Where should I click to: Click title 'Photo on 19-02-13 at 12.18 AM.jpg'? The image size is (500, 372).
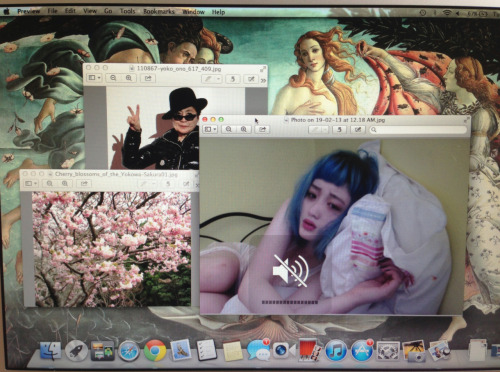338,120
